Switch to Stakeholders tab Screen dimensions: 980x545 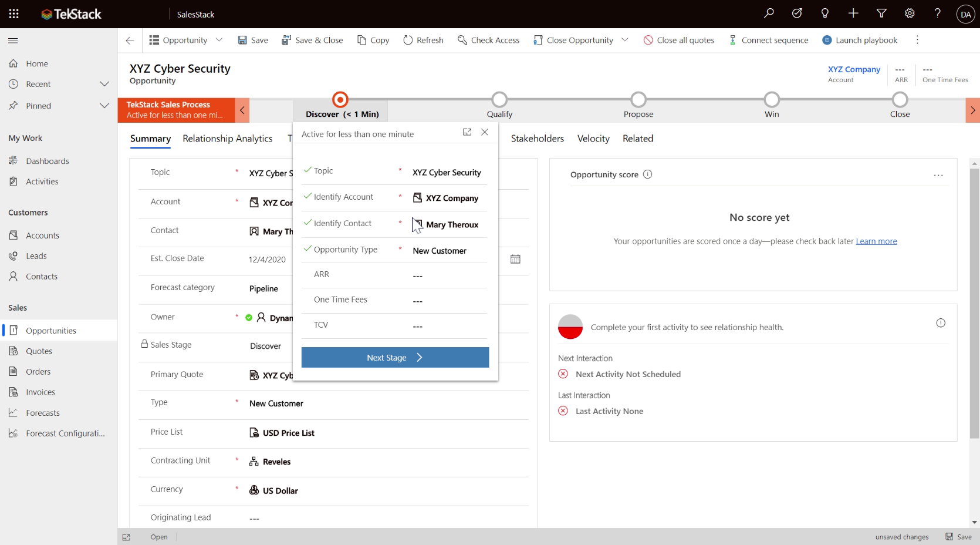[537, 139]
